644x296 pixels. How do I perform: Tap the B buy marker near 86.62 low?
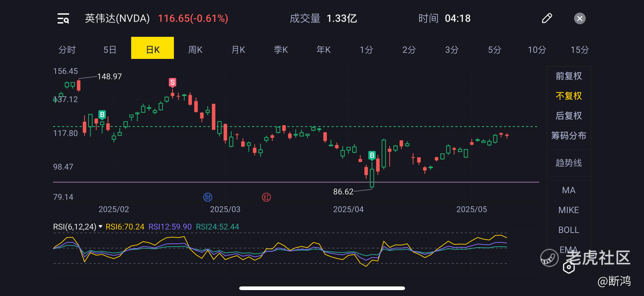(x=372, y=156)
